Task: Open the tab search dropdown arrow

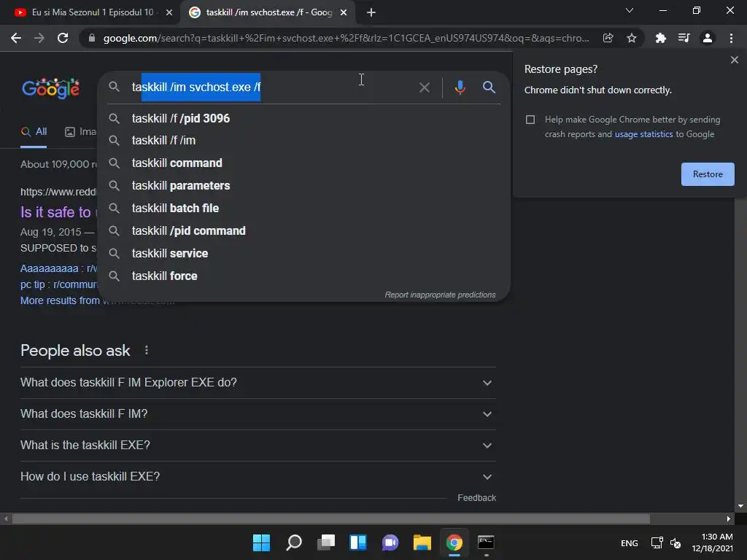Action: pos(630,10)
